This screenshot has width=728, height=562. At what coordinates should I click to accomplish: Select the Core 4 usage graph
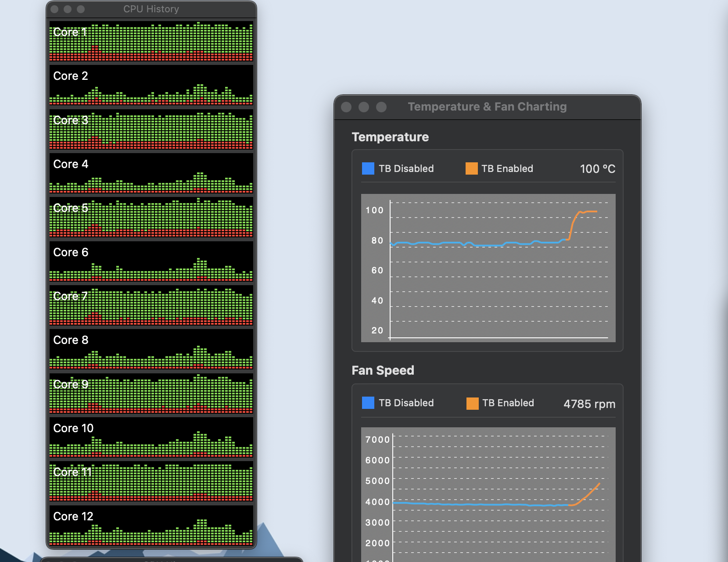(151, 173)
